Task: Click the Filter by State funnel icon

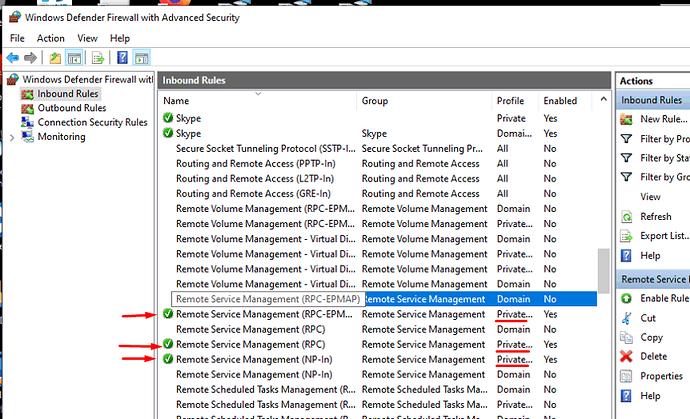Action: click(626, 158)
